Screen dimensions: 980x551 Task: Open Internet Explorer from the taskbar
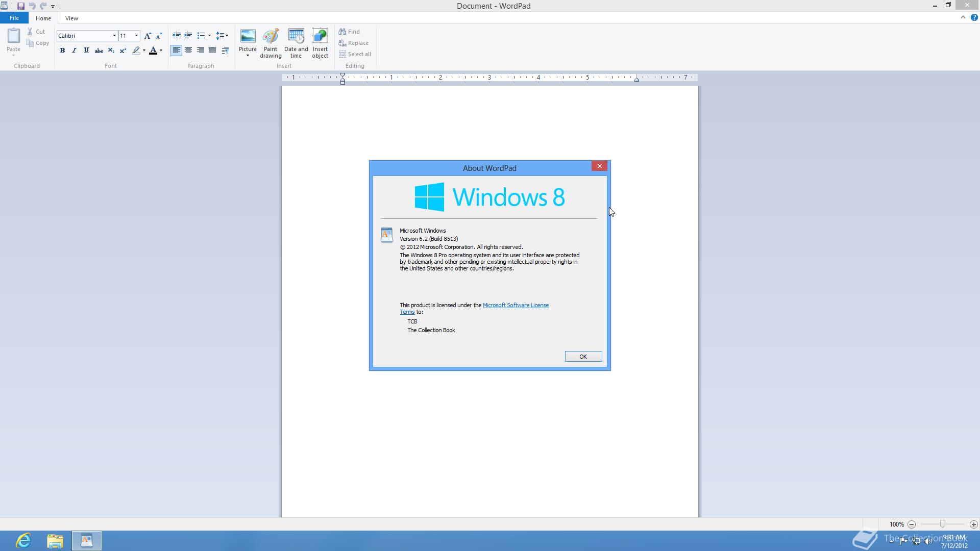(24, 541)
